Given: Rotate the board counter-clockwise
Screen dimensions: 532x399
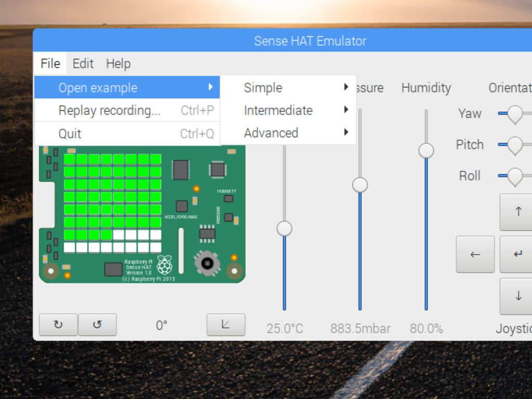Looking at the screenshot, I should tap(97, 325).
